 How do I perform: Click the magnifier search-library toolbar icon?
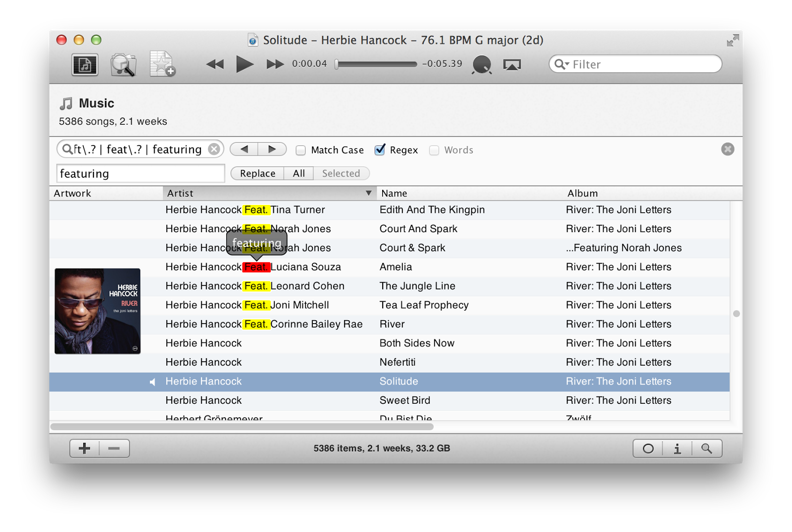[x=123, y=65]
